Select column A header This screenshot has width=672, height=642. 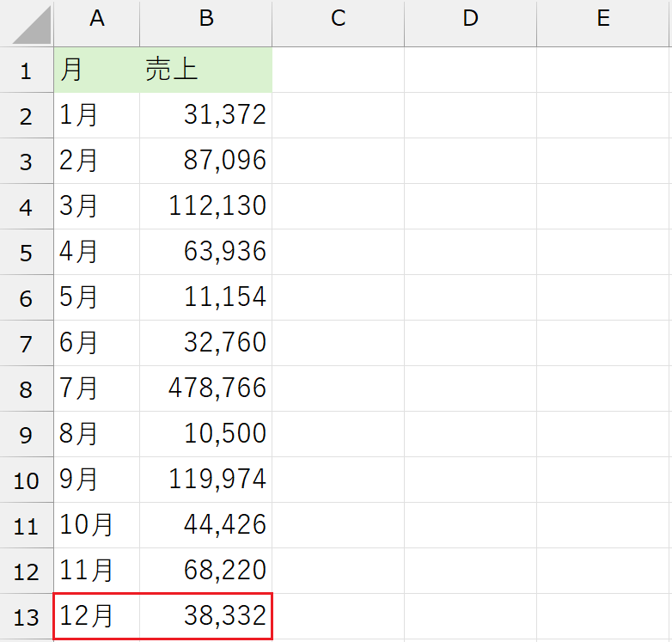(96, 20)
